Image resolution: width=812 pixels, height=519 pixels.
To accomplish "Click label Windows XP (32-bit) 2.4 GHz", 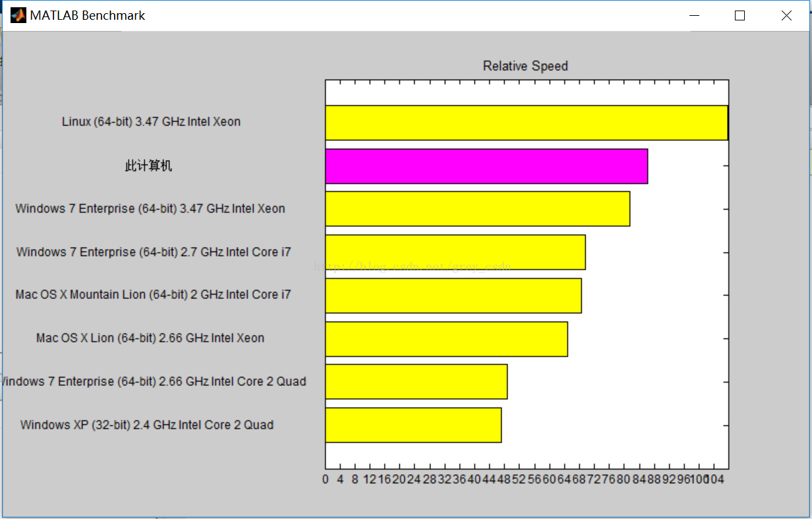I will click(x=147, y=425).
